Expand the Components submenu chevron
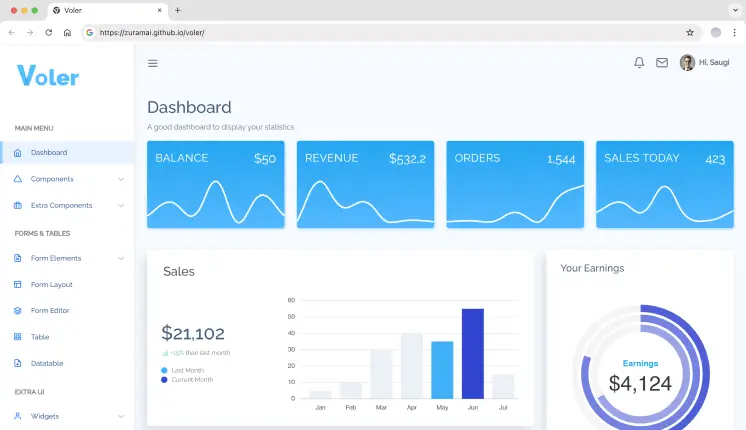The width and height of the screenshot is (746, 430). coord(121,179)
